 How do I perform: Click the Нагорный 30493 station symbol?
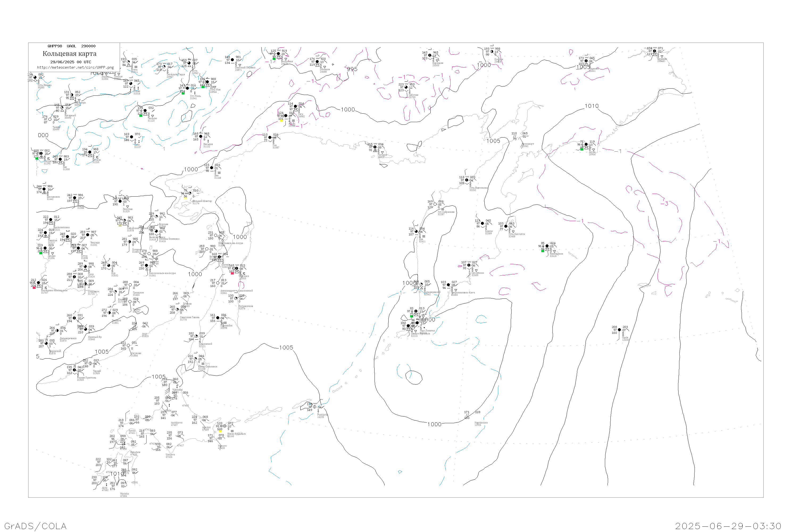click(62, 108)
